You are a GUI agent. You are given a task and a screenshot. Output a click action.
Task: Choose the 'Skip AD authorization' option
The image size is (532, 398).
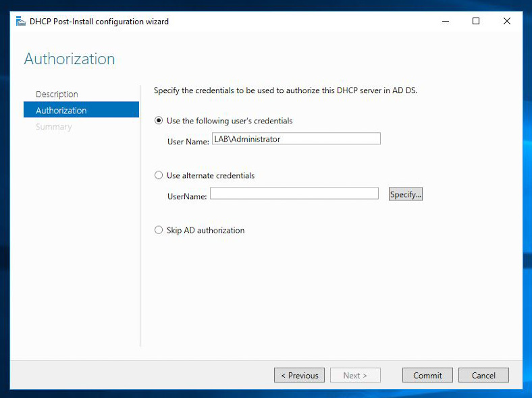[x=159, y=230]
